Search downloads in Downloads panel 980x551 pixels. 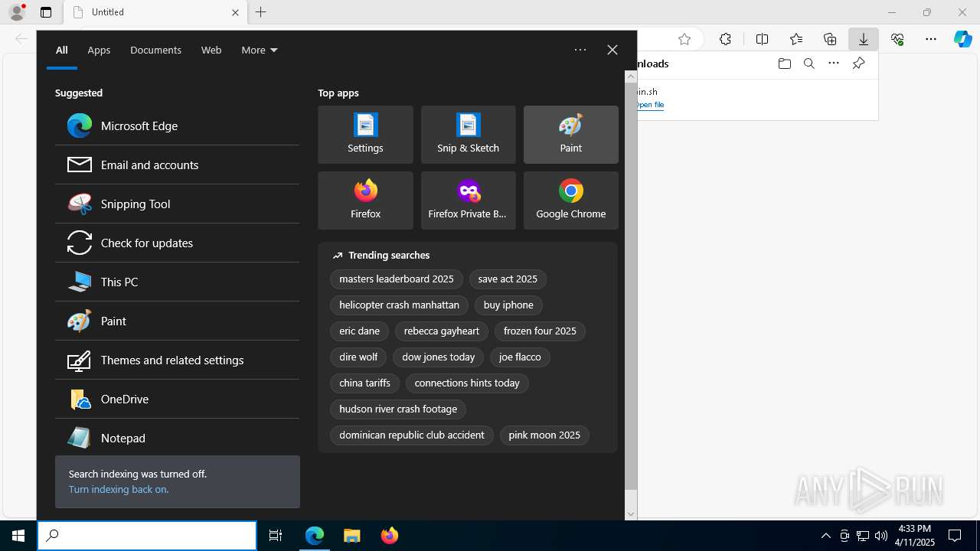point(808,64)
